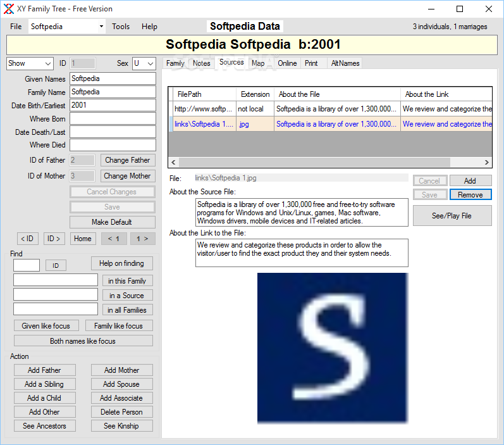Click the Add a Sibling button
The image size is (504, 445).
coord(45,384)
